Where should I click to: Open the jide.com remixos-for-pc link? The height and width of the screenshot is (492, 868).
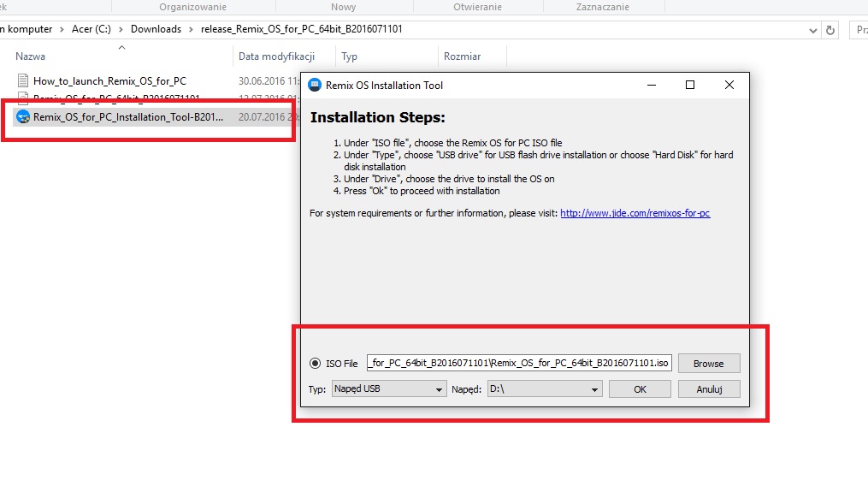pyautogui.click(x=635, y=213)
